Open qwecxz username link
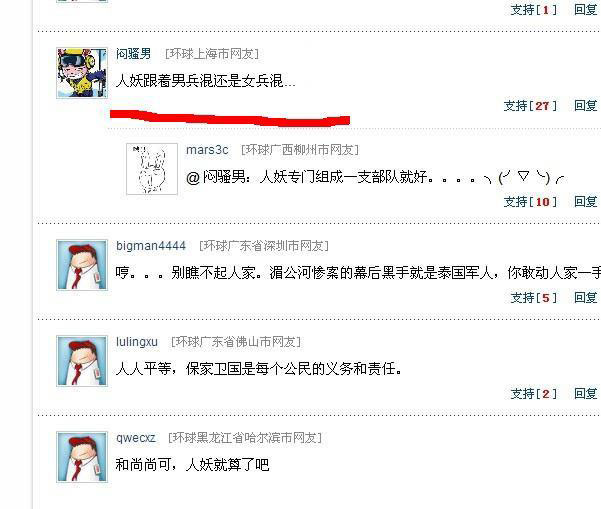601x509 pixels. click(x=136, y=438)
